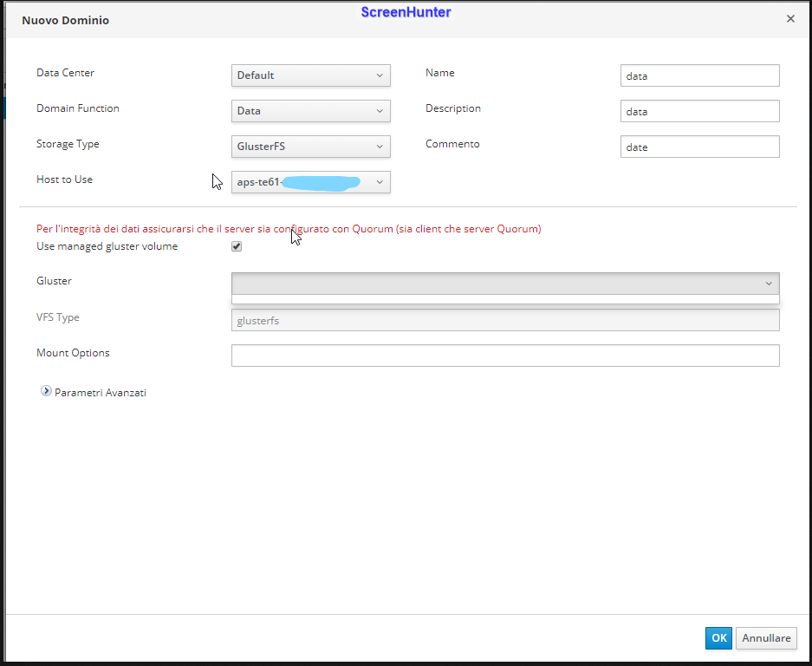Open the Host to Use dropdown
Image resolution: width=812 pixels, height=666 pixels.
(x=310, y=182)
